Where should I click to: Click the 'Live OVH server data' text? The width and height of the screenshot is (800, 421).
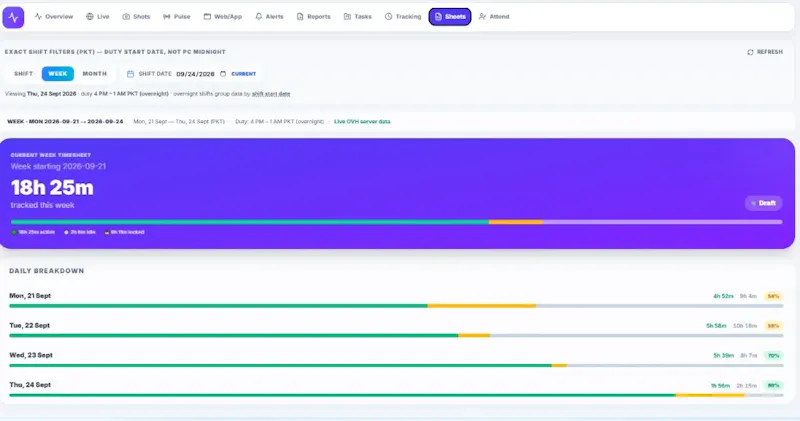coord(362,121)
